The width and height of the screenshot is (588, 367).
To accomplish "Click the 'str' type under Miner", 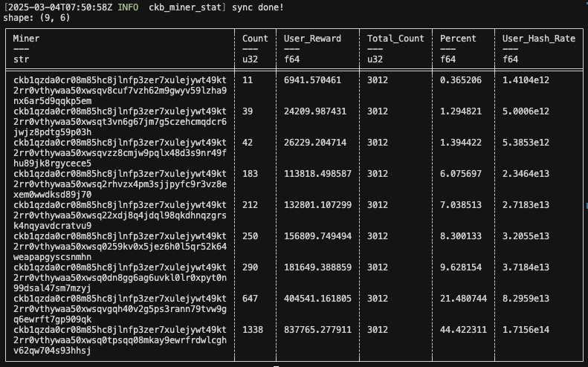I will click(x=21, y=59).
